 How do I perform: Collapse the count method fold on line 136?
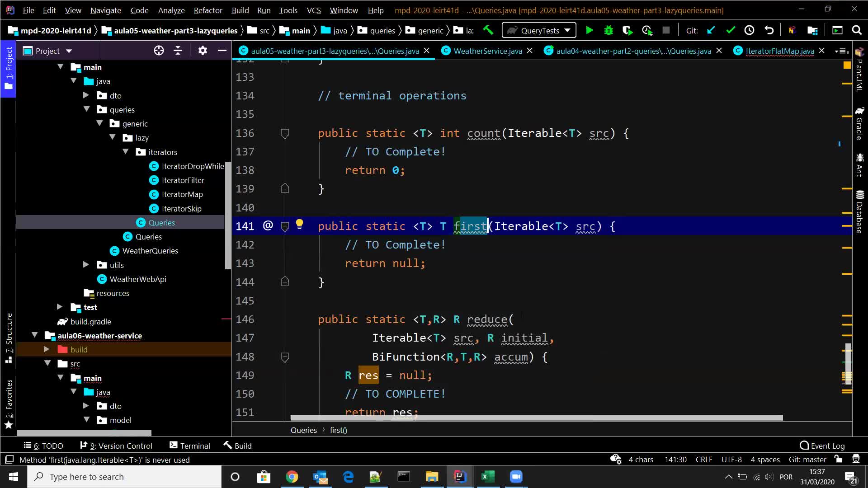(285, 133)
